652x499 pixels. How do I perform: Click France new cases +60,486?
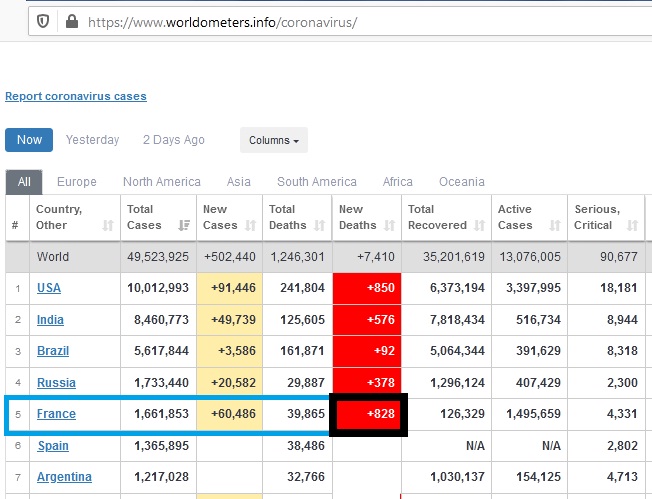click(x=233, y=414)
